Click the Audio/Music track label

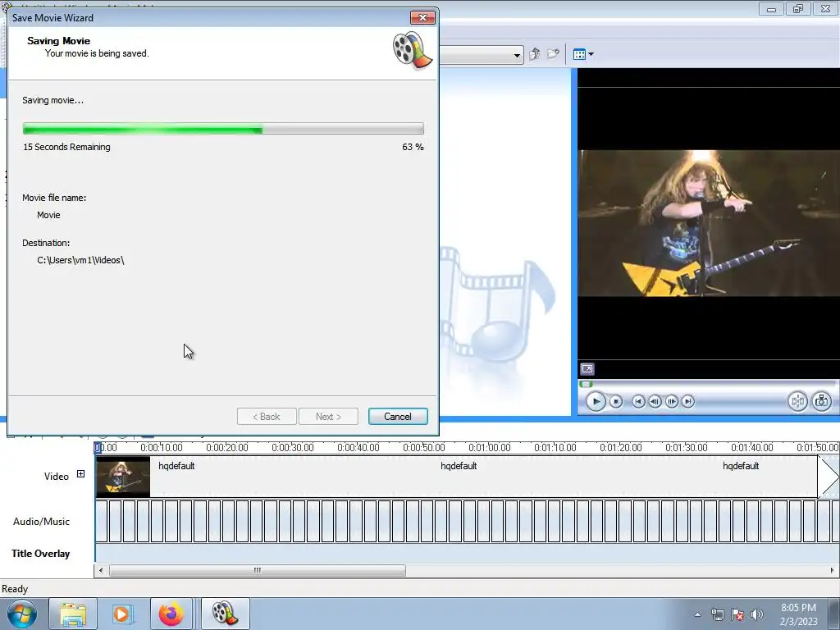(x=41, y=521)
